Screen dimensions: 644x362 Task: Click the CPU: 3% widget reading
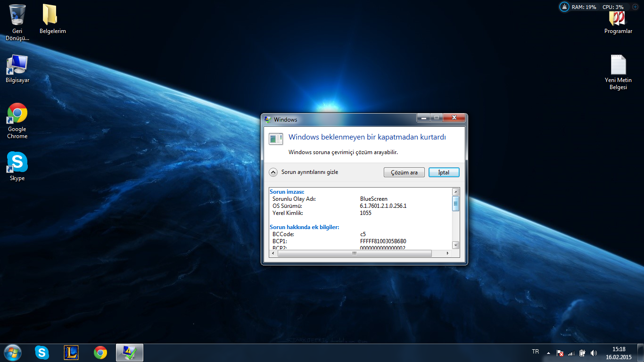613,7
